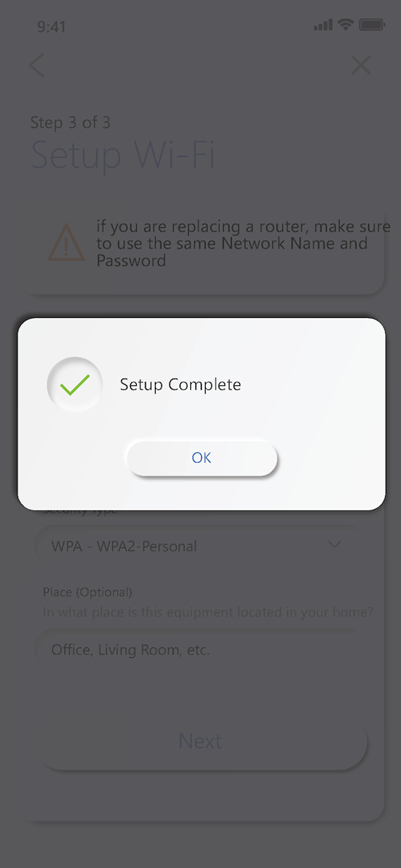Click the Step 3 of 3 label
Image resolution: width=401 pixels, height=868 pixels.
pos(70,122)
